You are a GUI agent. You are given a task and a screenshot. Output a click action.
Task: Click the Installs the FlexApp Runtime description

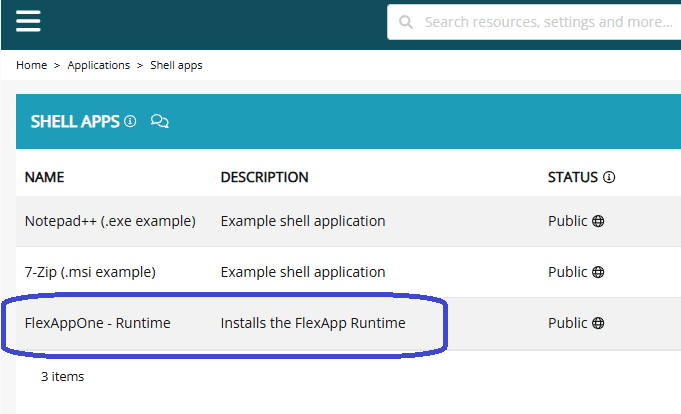coord(313,323)
